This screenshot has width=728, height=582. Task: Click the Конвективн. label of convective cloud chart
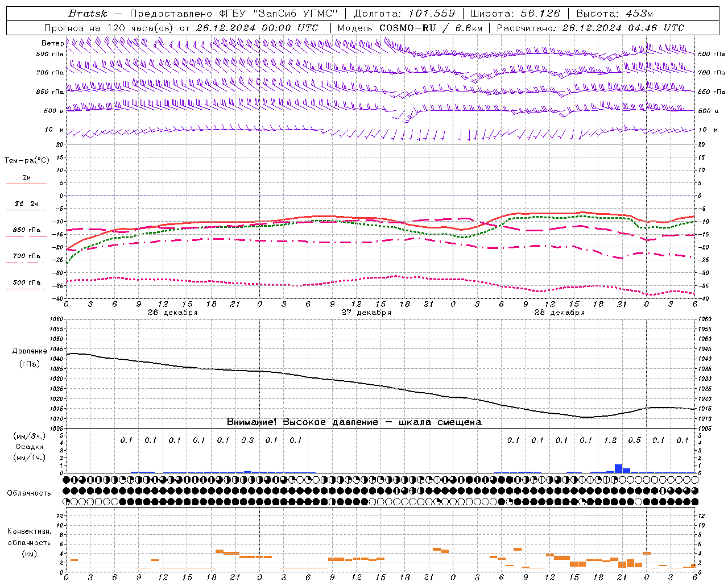click(29, 531)
